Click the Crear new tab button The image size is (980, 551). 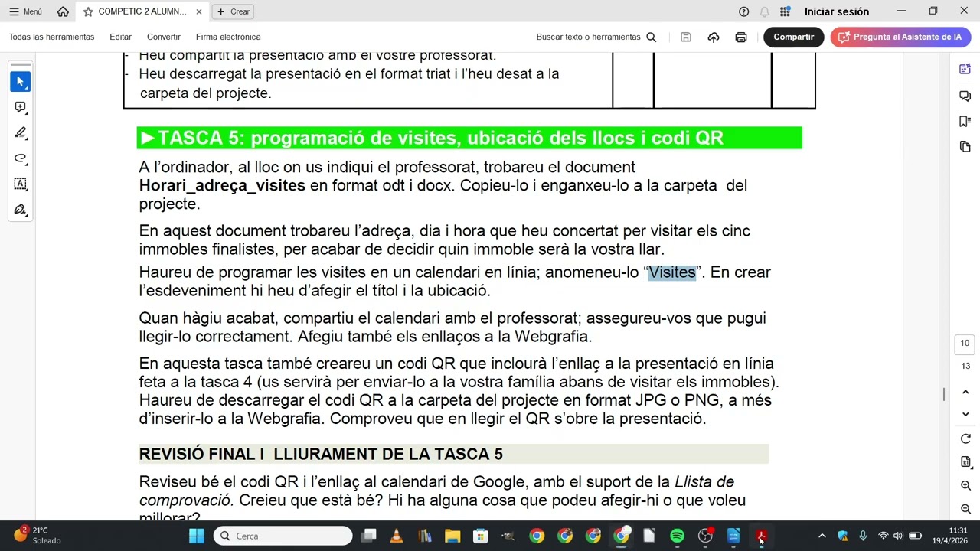233,11
